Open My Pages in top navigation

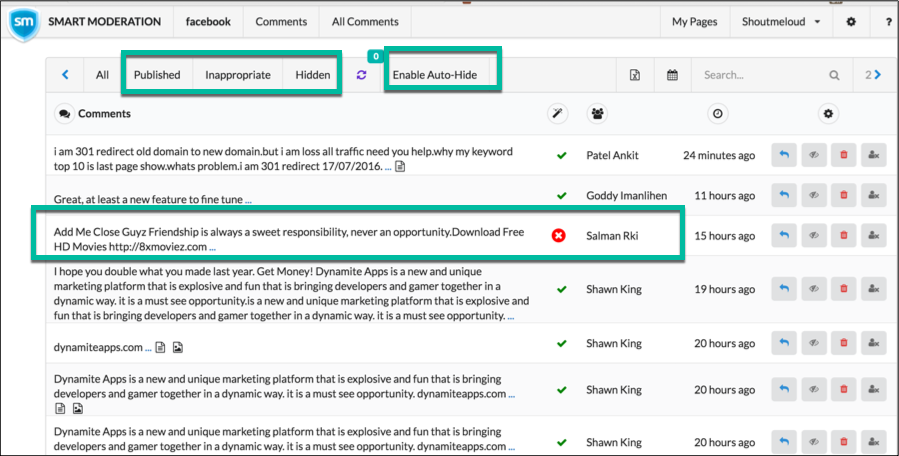(694, 22)
